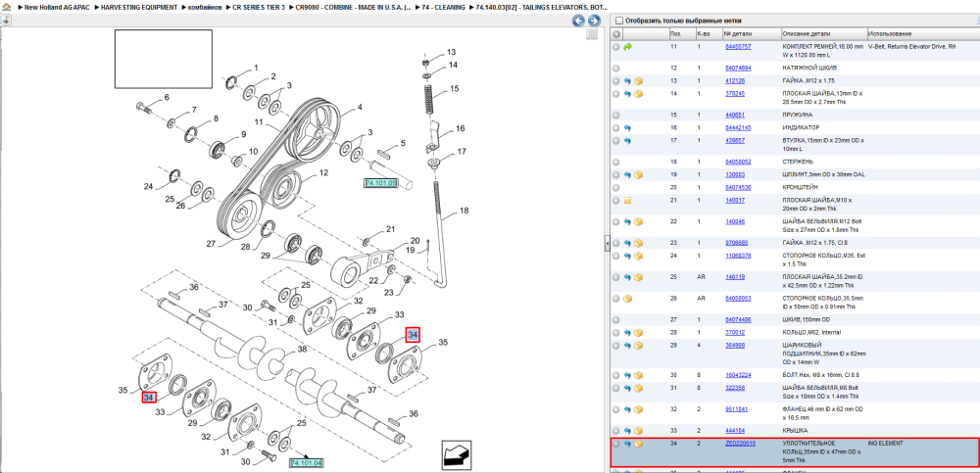
Task: Click the blue arrow icon in row 24
Action: click(627, 256)
